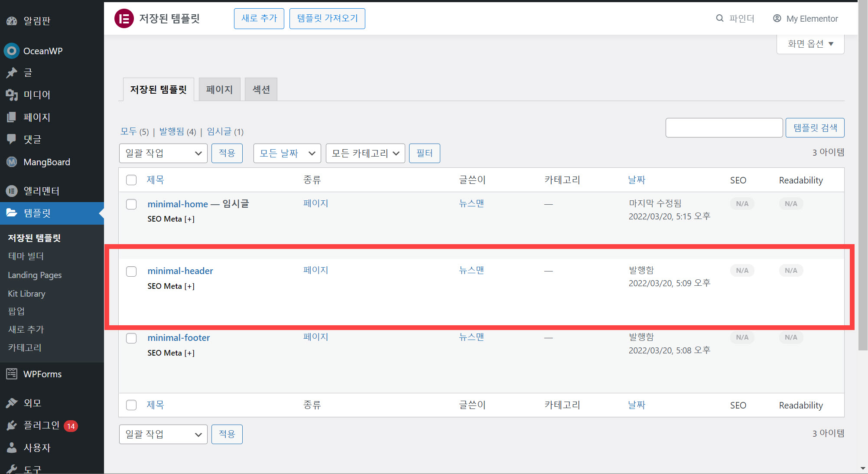Click the 새로 추가 button

(259, 18)
